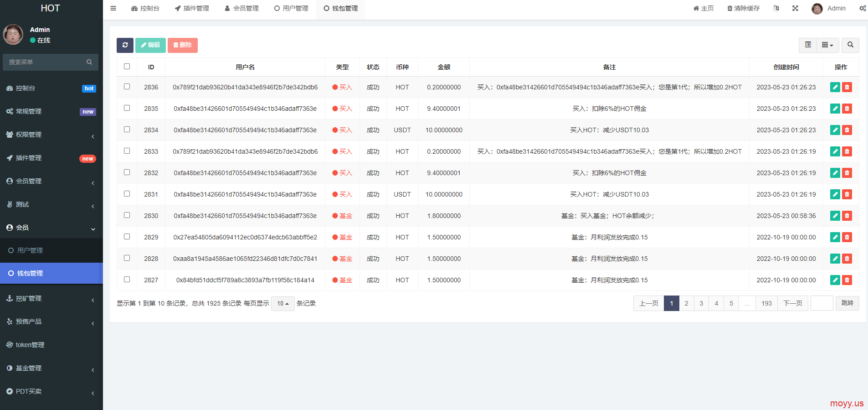The image size is (868, 410).
Task: Toggle the table card view icon
Action: coord(807,45)
